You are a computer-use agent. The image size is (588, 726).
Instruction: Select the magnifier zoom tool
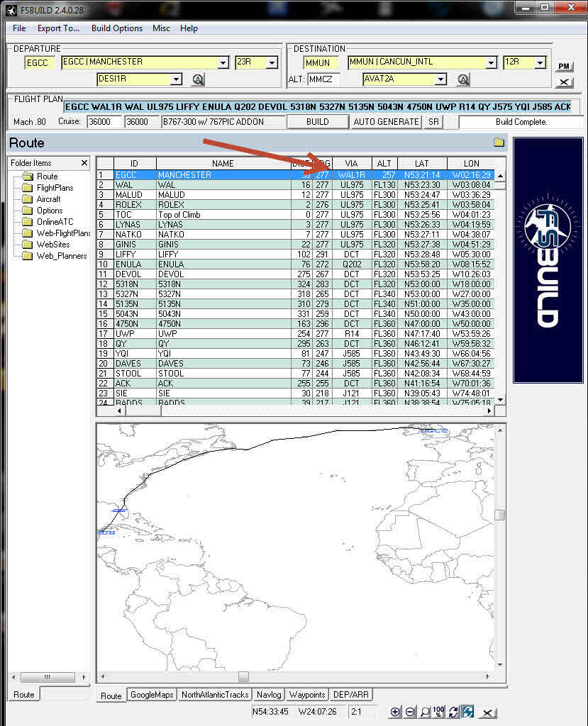(424, 712)
